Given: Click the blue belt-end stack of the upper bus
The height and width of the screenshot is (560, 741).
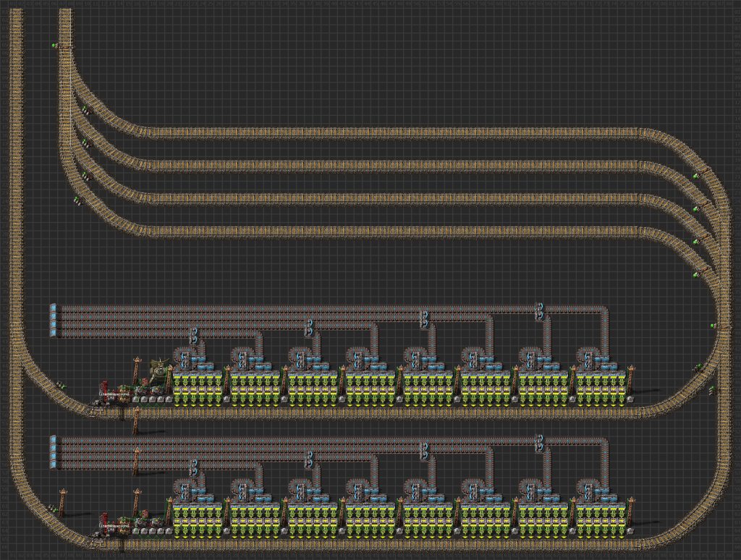Looking at the screenshot, I should (53, 321).
